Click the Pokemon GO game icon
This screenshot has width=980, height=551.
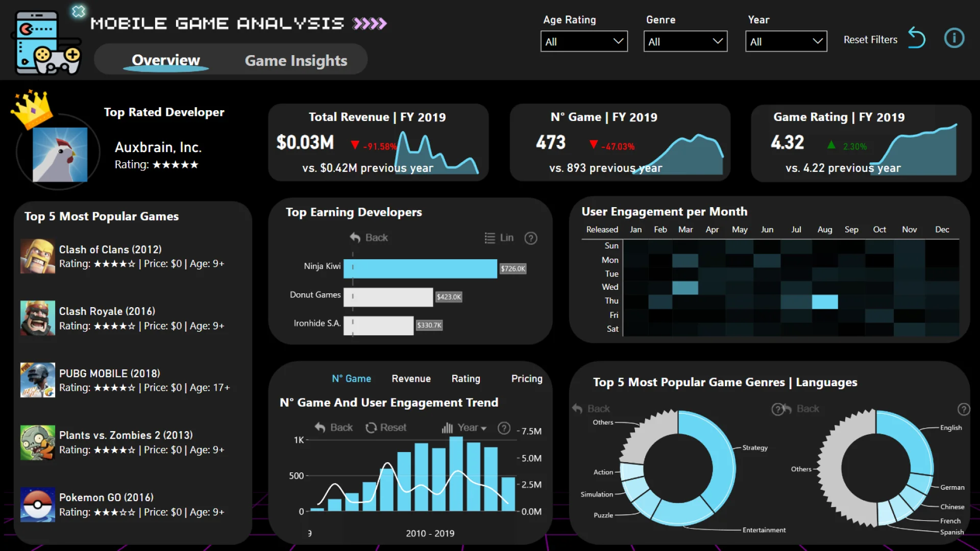[x=38, y=505]
